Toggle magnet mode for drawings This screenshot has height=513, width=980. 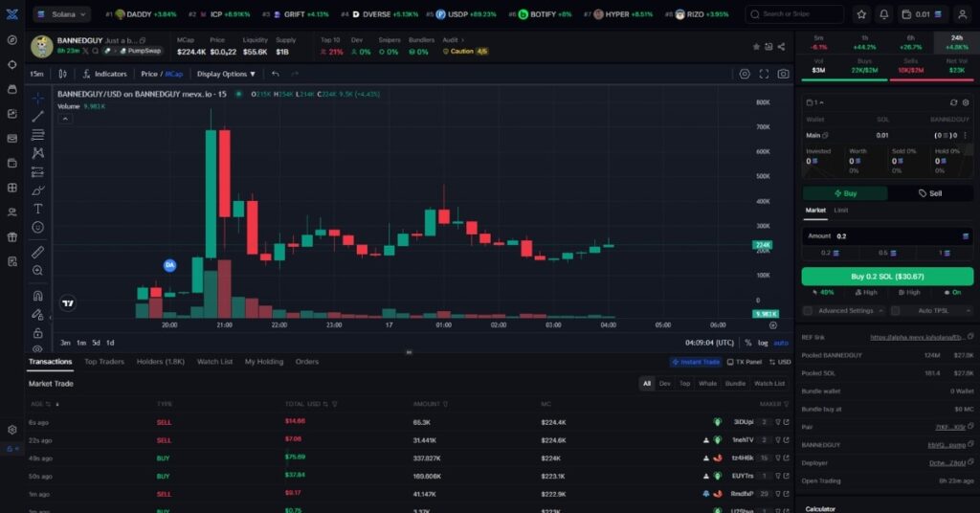click(x=37, y=296)
